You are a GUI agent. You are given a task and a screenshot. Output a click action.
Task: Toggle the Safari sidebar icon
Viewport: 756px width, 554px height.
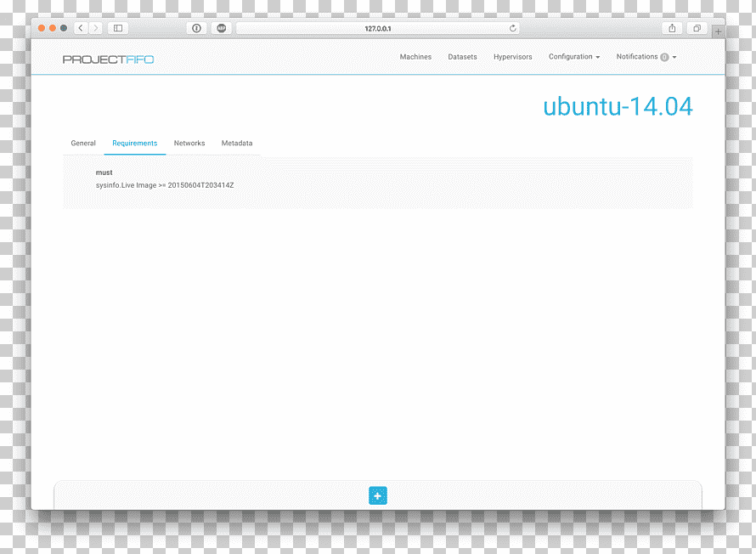118,28
